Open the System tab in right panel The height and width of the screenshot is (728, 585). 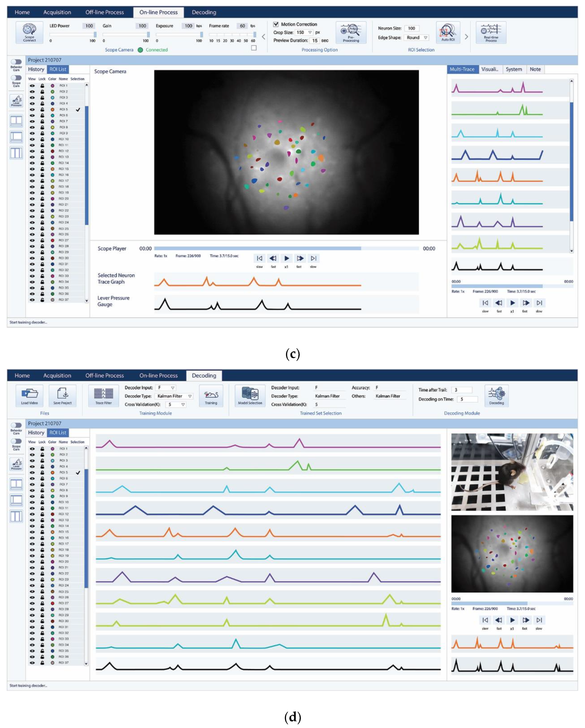513,69
